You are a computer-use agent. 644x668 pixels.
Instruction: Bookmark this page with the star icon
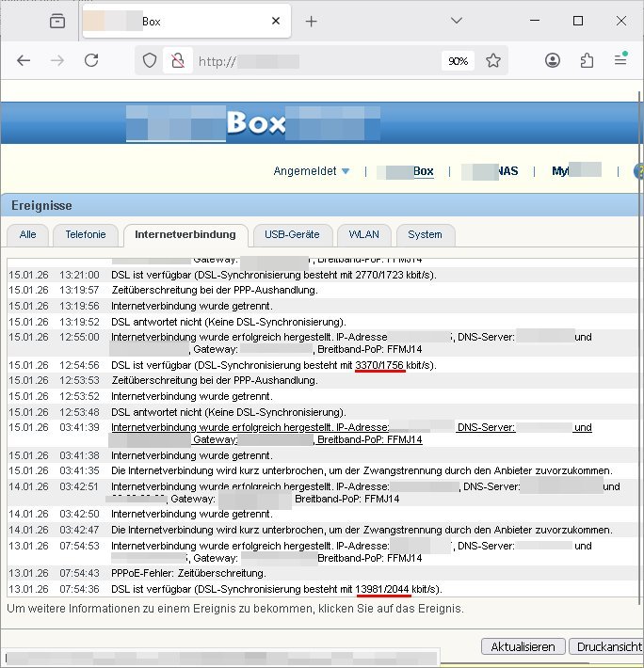click(x=493, y=61)
